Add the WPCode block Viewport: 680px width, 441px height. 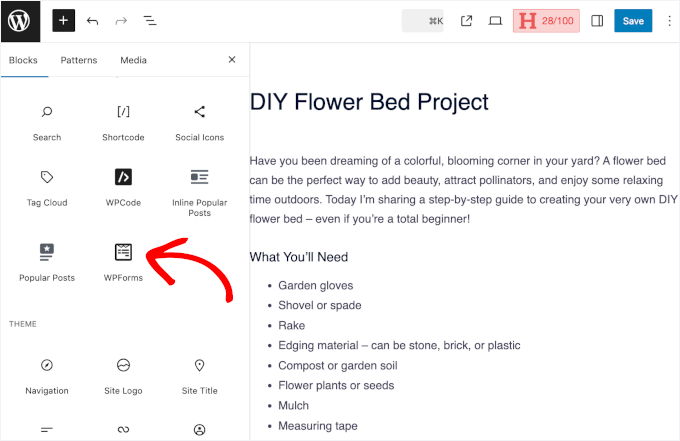coord(123,186)
